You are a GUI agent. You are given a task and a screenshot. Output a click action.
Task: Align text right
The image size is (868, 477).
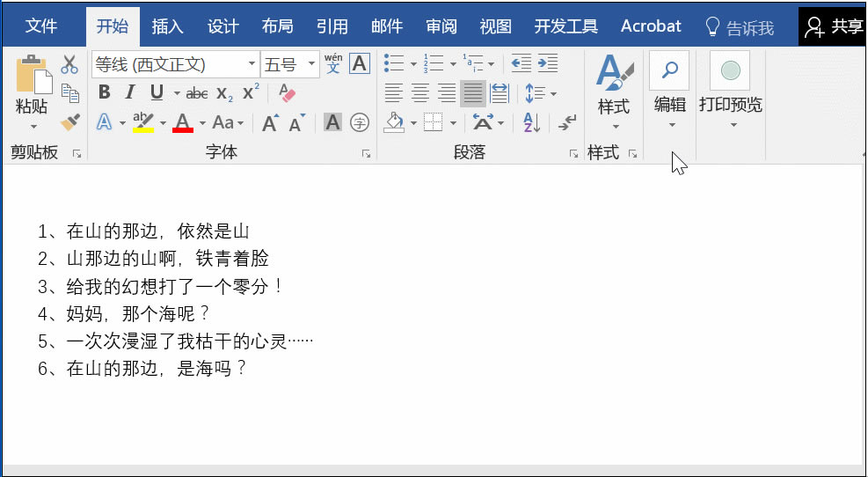447,93
